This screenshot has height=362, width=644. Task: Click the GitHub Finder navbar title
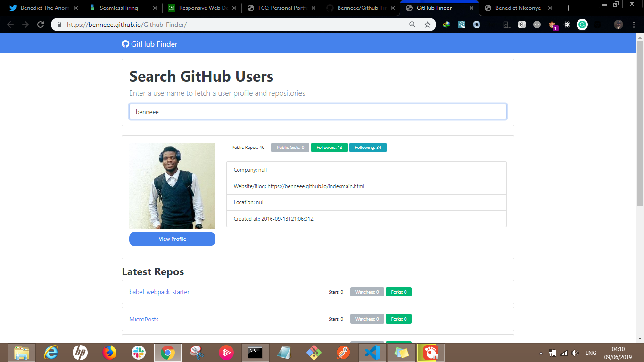[x=154, y=44]
